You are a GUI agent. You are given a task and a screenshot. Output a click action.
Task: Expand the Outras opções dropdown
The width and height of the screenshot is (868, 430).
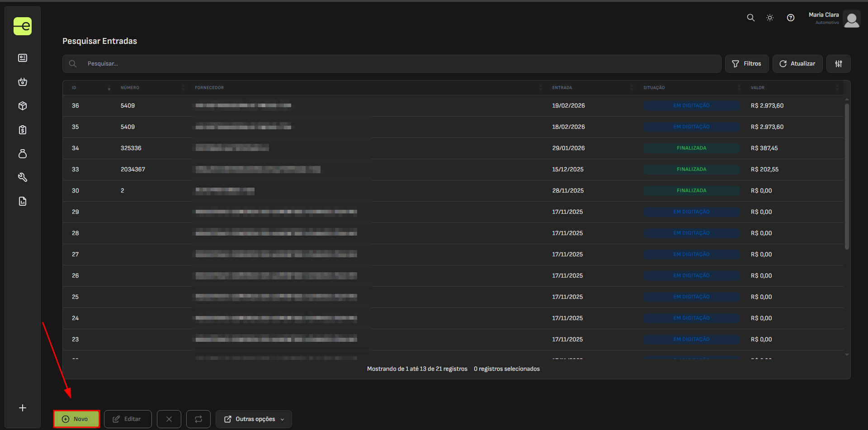(x=254, y=419)
